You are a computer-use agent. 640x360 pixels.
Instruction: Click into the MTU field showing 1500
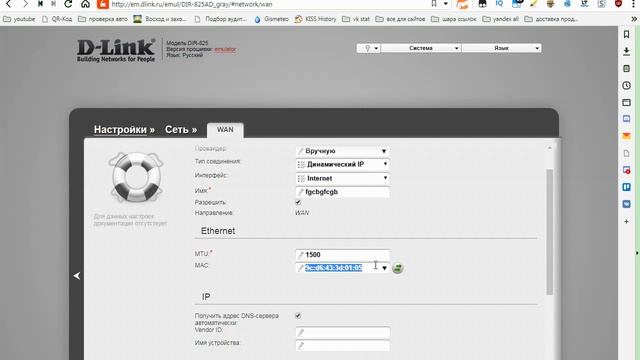click(x=342, y=255)
